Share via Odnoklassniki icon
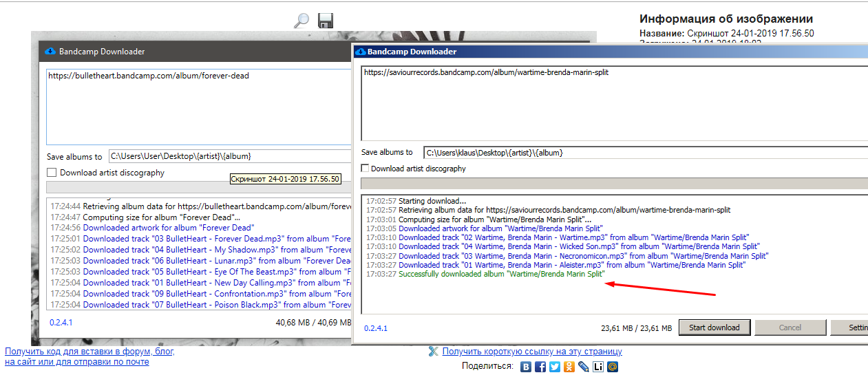 point(569,367)
